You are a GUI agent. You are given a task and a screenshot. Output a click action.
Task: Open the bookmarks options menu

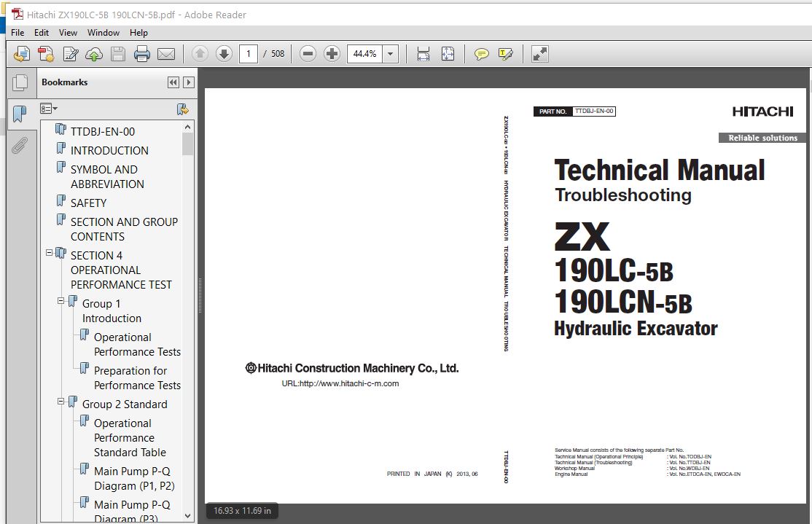click(49, 109)
